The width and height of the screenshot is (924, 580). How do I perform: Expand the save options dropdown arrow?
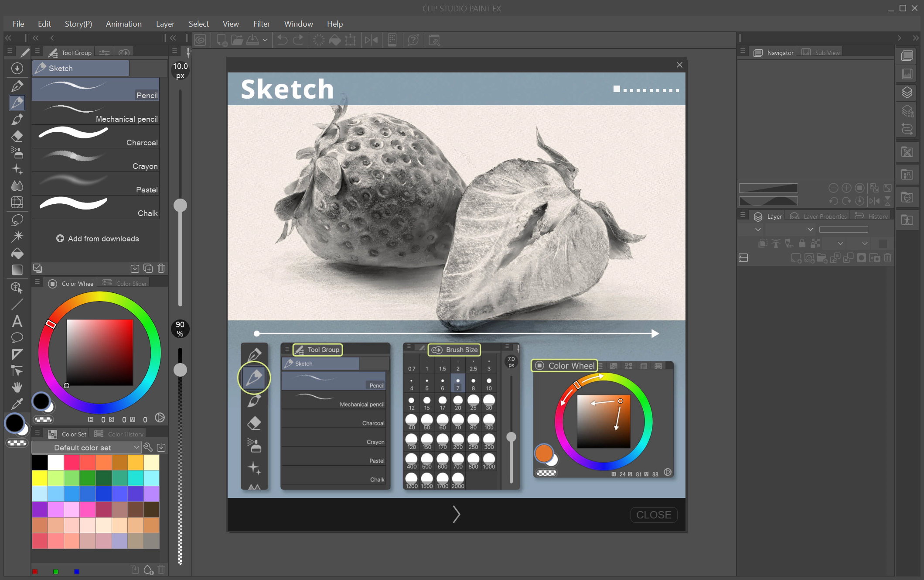pos(265,40)
